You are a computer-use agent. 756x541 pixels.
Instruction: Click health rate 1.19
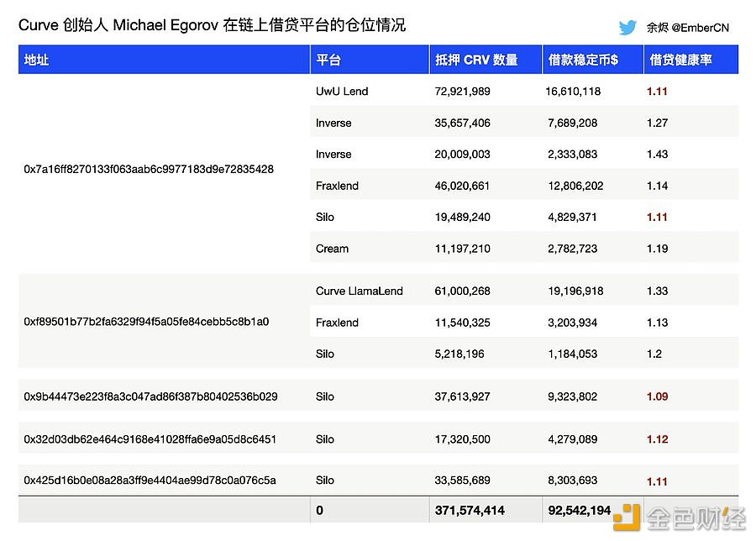[x=657, y=249]
